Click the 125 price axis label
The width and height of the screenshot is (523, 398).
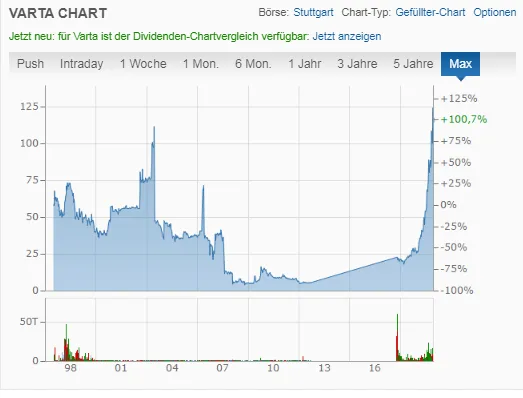(x=29, y=106)
